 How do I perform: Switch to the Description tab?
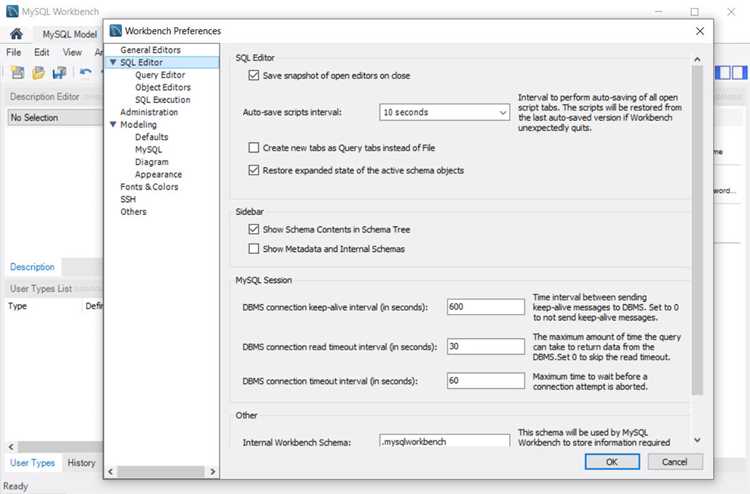point(33,267)
